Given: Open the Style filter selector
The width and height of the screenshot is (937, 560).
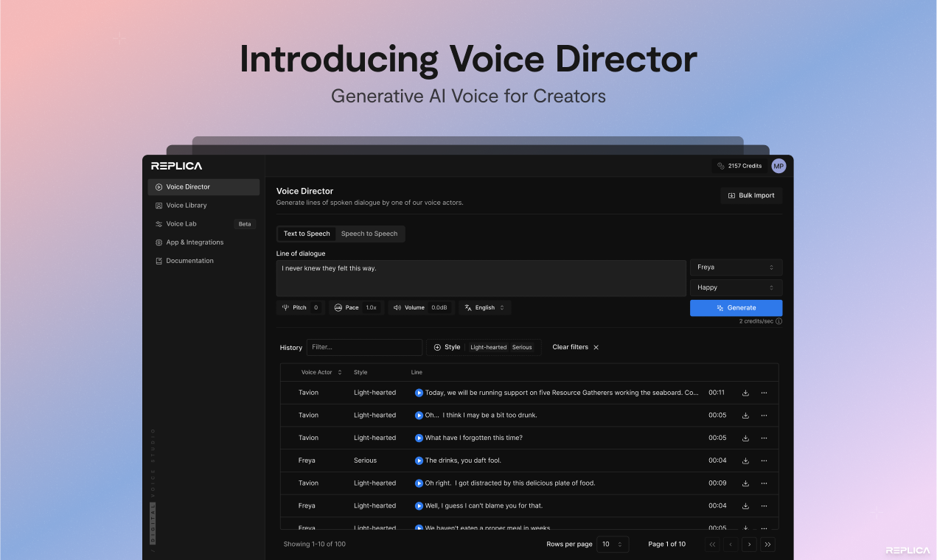Looking at the screenshot, I should point(447,347).
